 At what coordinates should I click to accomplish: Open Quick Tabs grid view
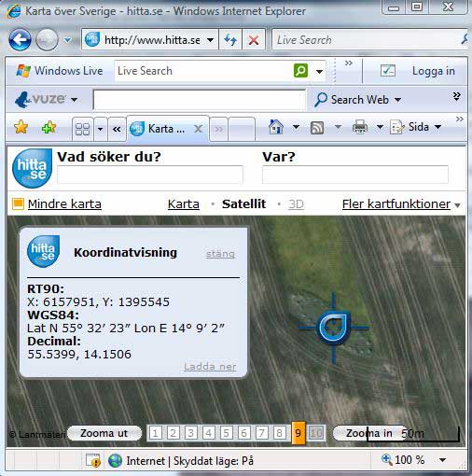[83, 129]
